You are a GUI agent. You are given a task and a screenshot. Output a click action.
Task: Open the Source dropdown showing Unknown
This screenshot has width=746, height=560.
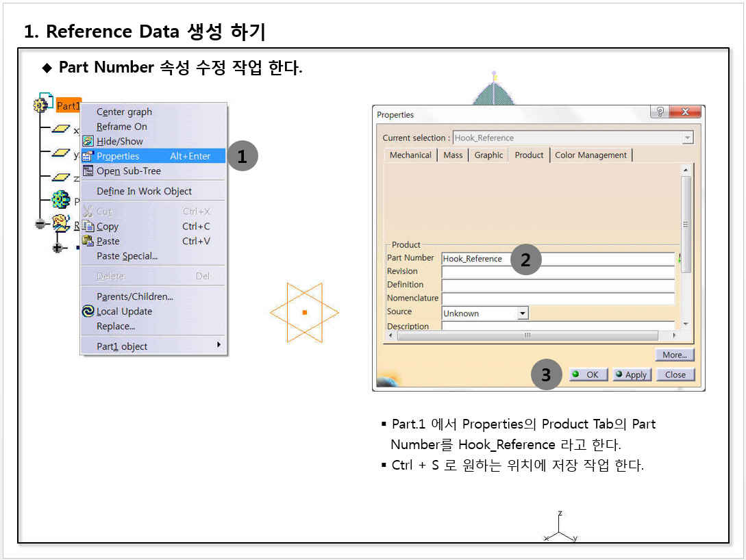point(523,313)
